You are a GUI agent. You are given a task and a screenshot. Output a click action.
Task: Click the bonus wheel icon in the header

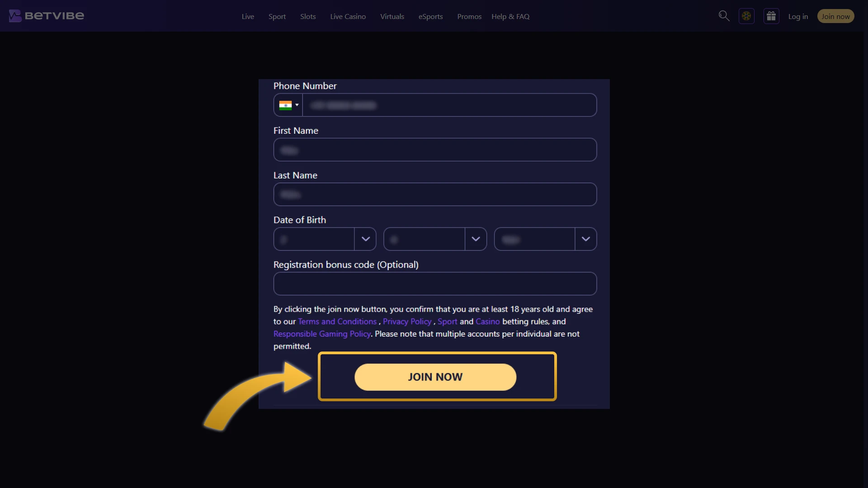[x=747, y=15]
